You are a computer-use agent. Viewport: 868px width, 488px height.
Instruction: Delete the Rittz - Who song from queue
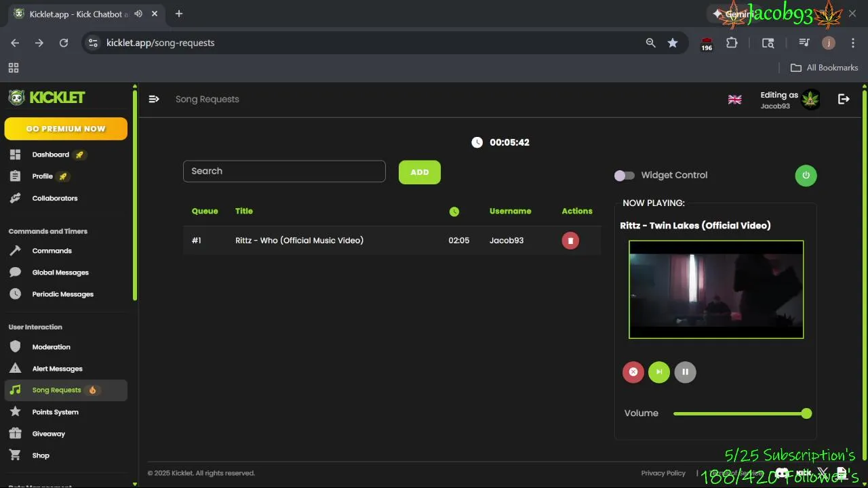tap(570, 241)
